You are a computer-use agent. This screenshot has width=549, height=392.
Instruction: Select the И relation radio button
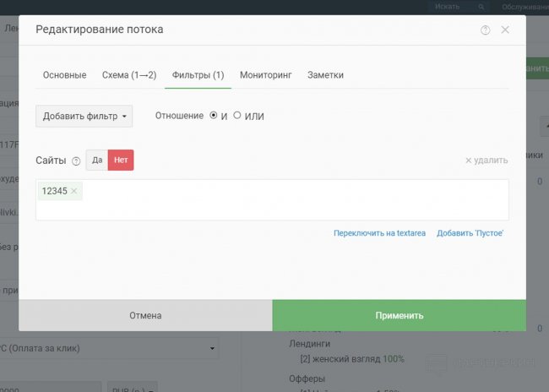click(214, 115)
